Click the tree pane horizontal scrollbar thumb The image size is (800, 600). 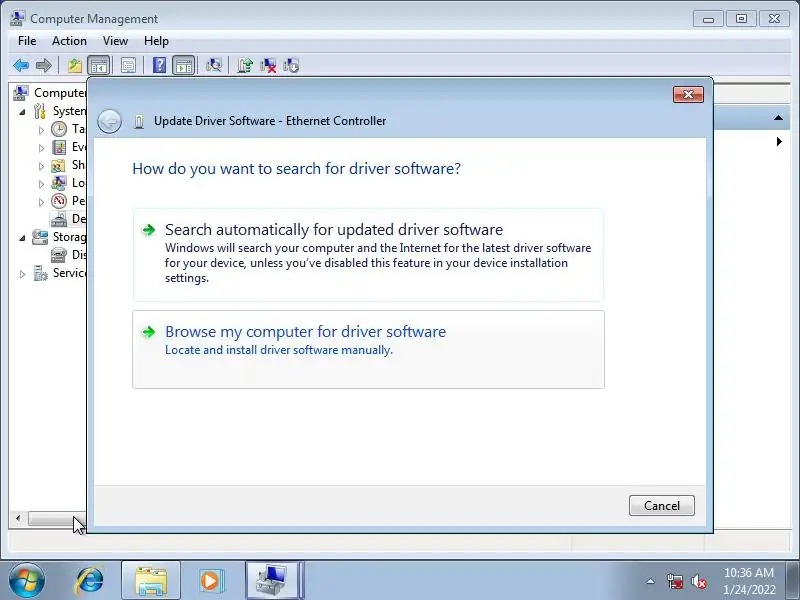[x=56, y=519]
